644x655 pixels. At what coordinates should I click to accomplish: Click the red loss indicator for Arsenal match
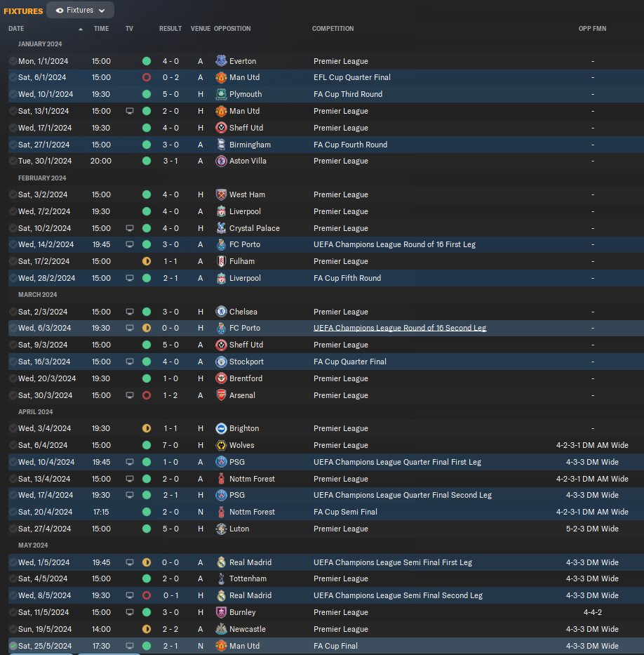[x=147, y=395]
